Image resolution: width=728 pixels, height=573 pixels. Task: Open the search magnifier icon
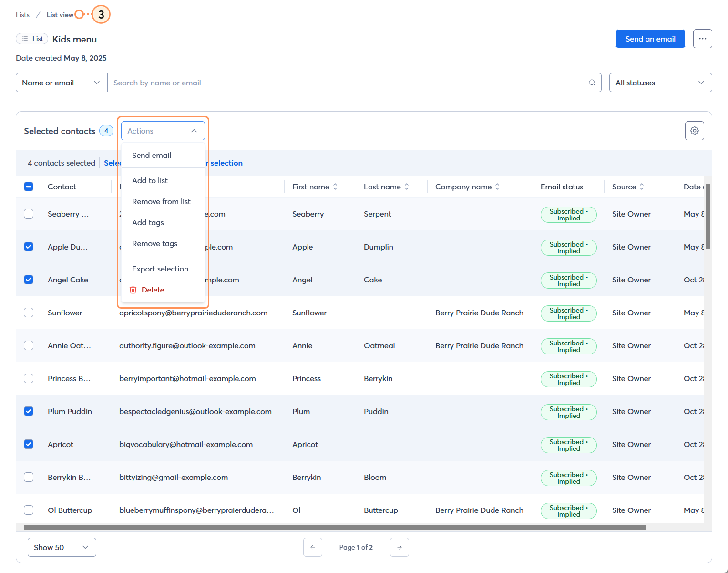pos(592,83)
